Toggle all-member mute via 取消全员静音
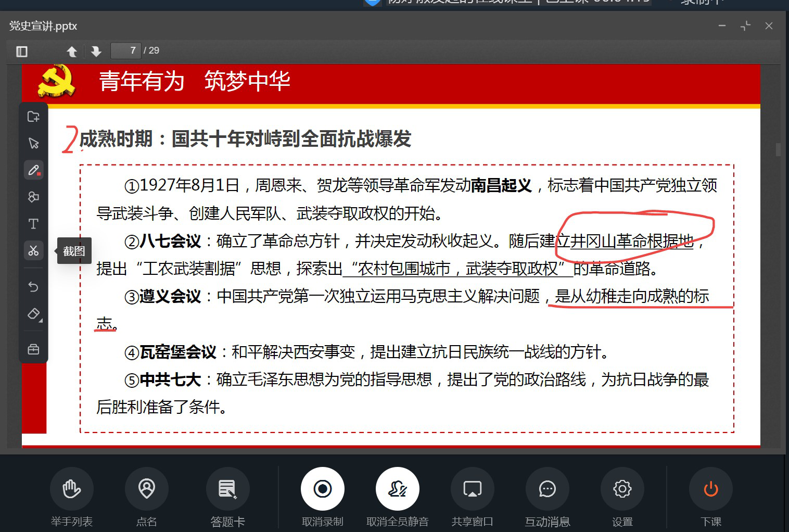The height and width of the screenshot is (532, 789). coord(397,489)
